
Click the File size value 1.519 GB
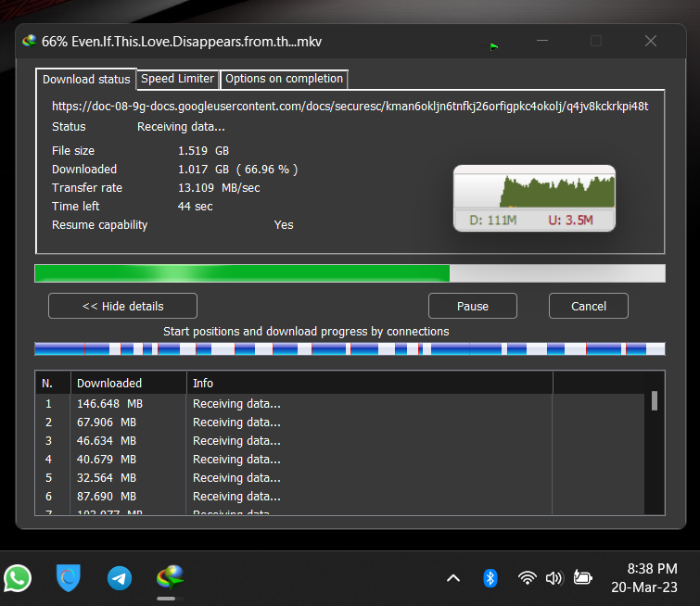tap(204, 151)
